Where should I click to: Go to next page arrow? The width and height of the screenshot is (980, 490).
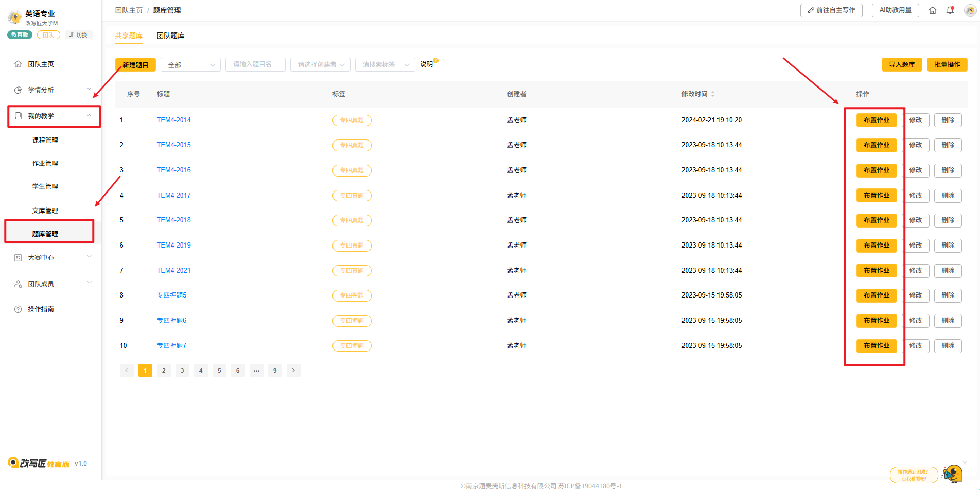coord(293,370)
